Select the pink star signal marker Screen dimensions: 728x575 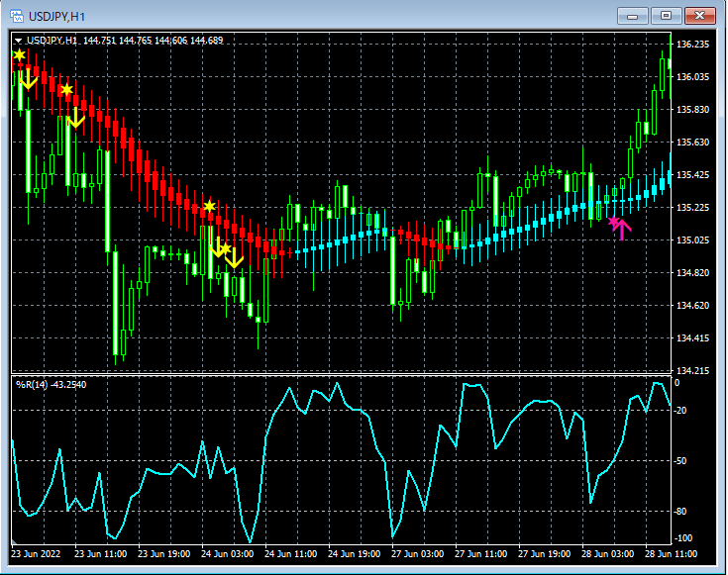pos(613,222)
